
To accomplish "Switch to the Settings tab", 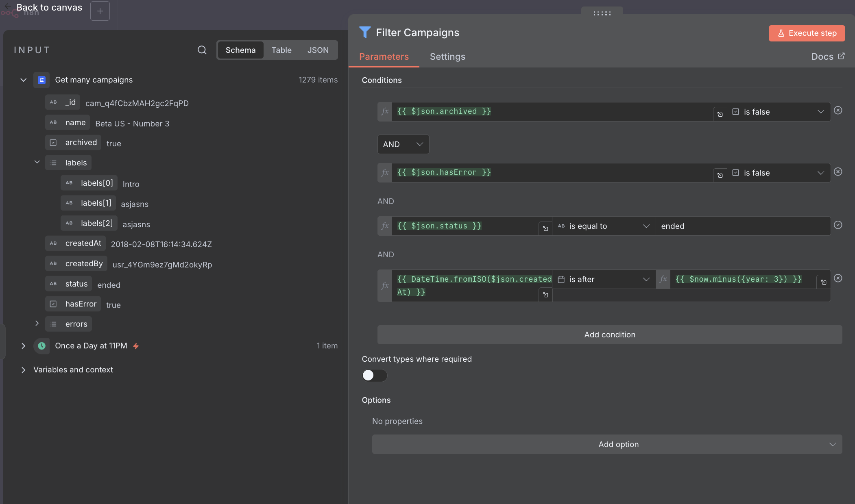I will 447,56.
